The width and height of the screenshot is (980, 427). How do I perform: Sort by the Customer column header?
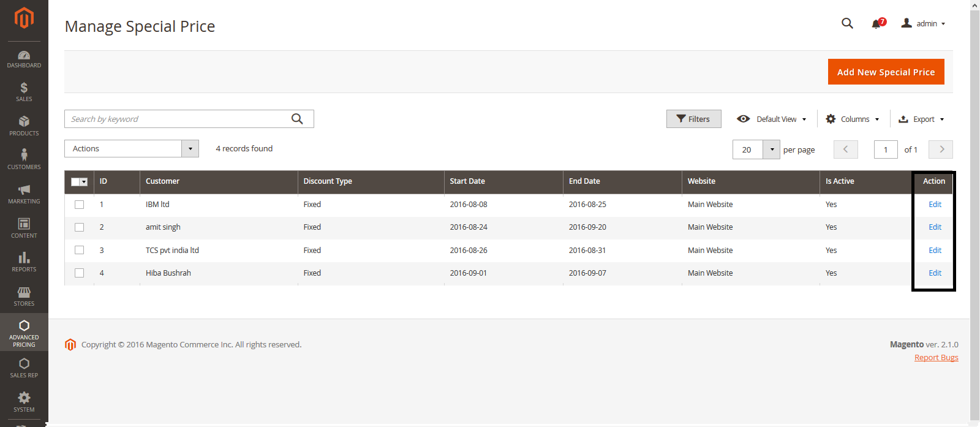(218, 181)
